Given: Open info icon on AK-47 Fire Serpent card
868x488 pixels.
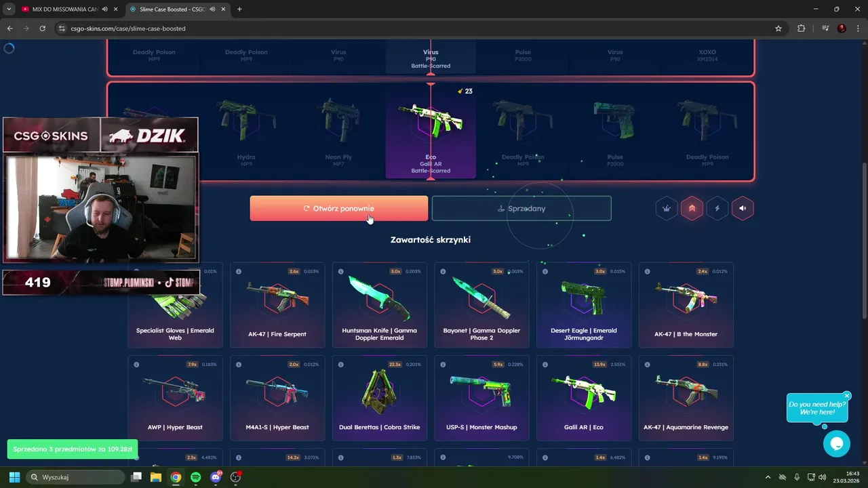Looking at the screenshot, I should 239,271.
